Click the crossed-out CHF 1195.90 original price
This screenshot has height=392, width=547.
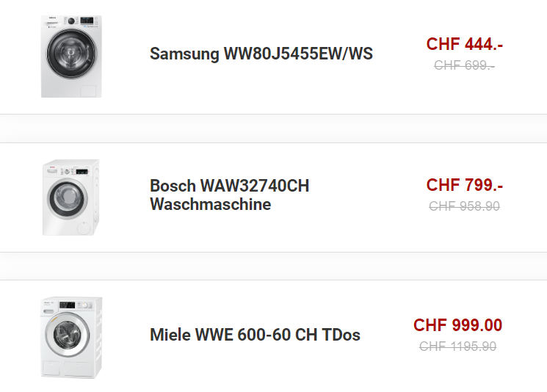coord(457,346)
